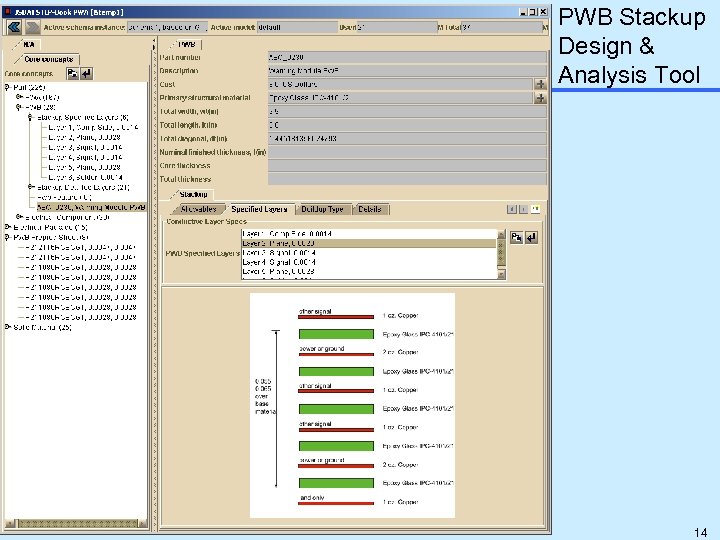Expand the Electrical Component tree node
The width and height of the screenshot is (720, 540).
[19, 217]
